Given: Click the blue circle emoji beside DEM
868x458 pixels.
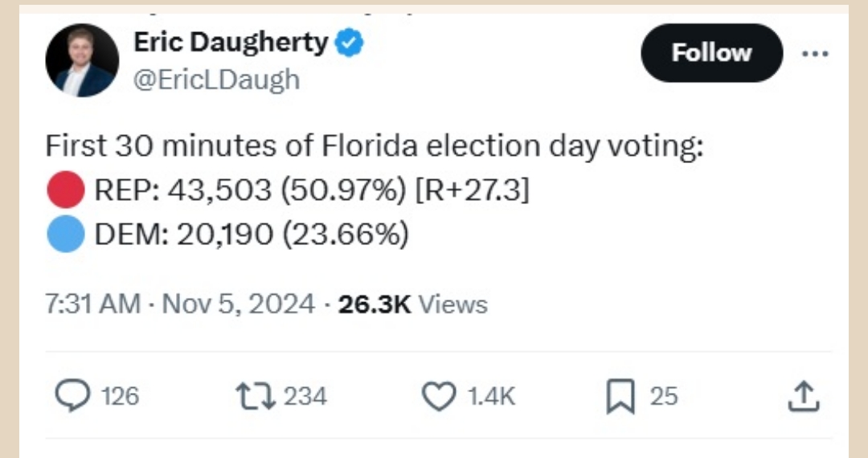Looking at the screenshot, I should click(x=66, y=235).
